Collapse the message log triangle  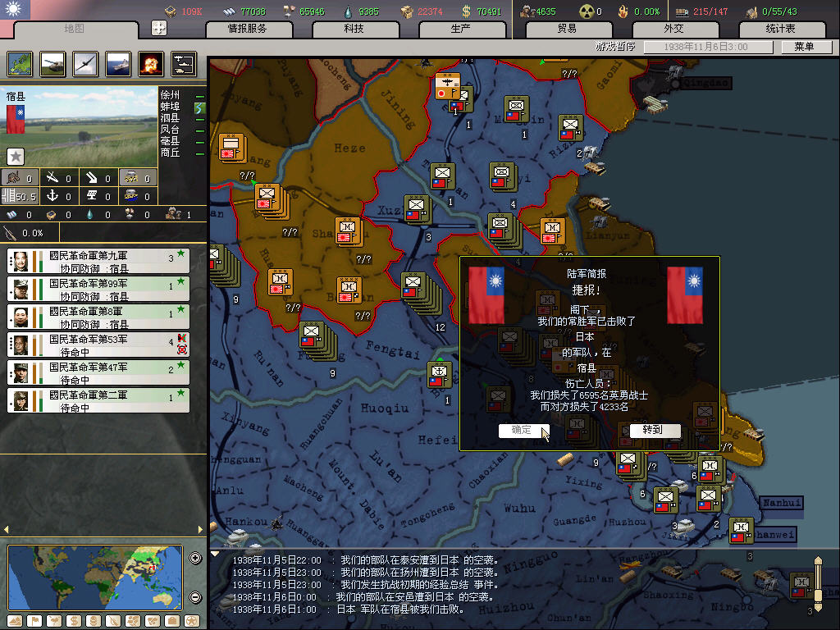(x=215, y=554)
